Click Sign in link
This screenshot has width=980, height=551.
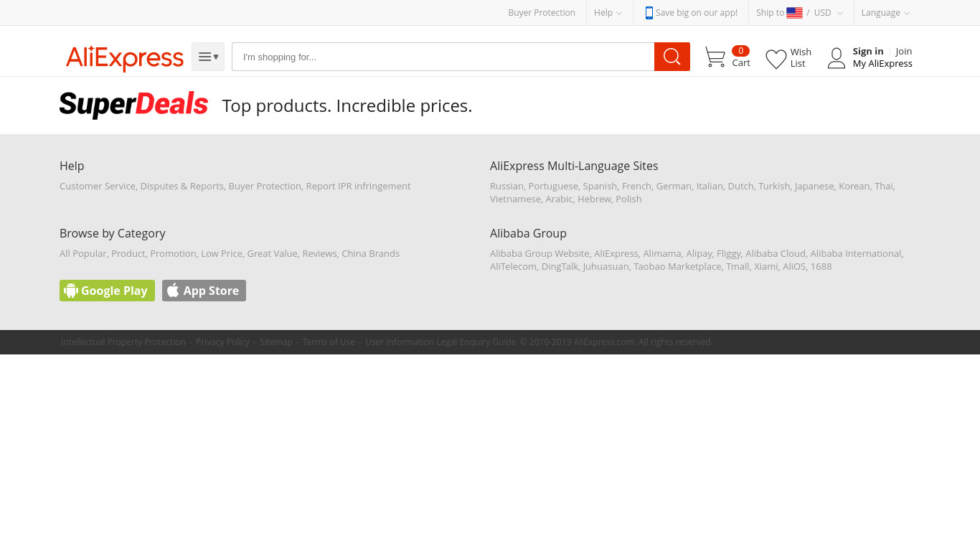coord(868,51)
